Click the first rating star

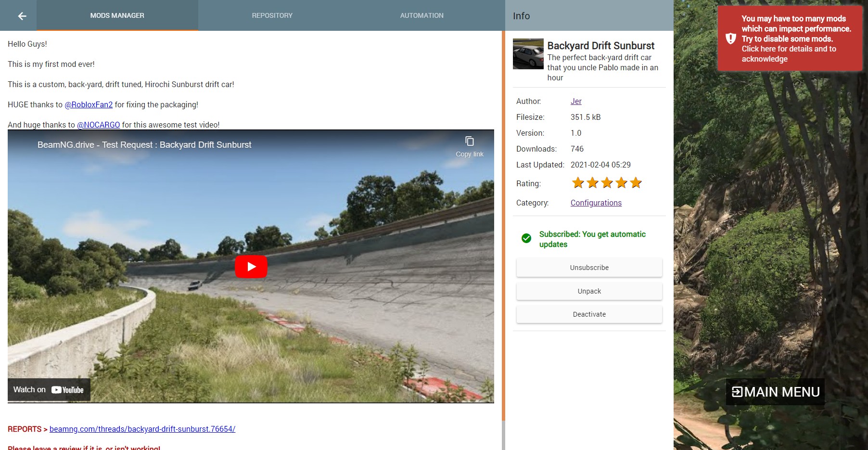click(x=578, y=183)
